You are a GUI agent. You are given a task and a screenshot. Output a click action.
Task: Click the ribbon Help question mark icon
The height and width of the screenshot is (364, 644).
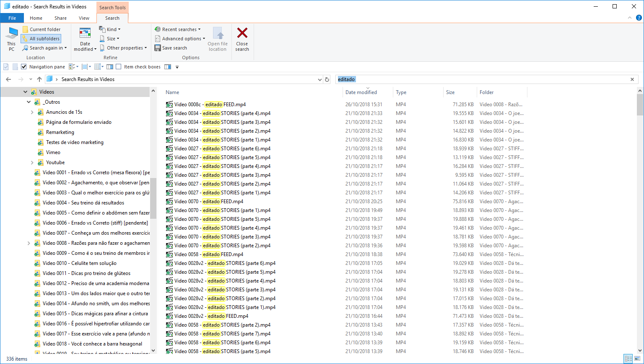pos(639,18)
